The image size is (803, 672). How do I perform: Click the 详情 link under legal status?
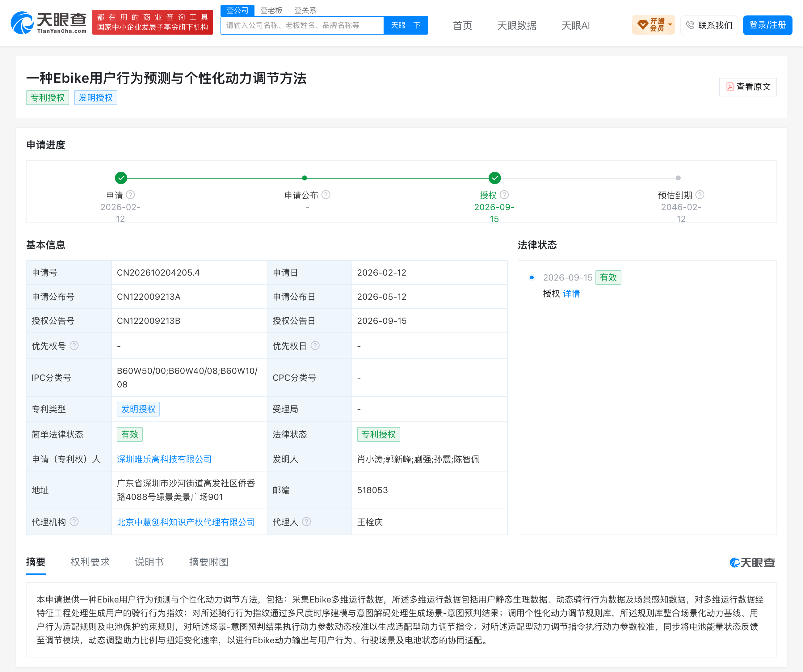point(571,293)
